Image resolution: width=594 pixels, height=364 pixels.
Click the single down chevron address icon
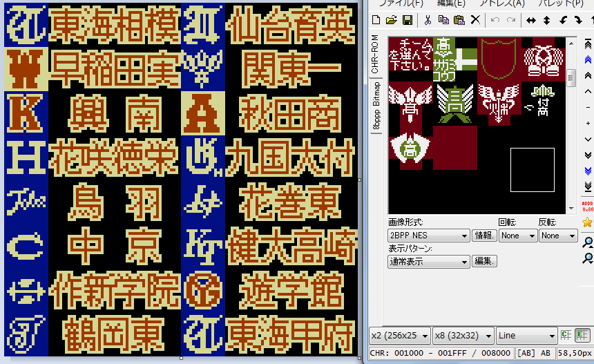[588, 140]
